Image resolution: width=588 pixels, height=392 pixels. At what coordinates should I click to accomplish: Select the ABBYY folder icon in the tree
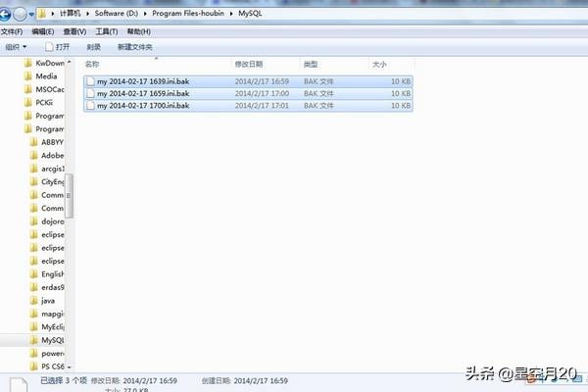[x=33, y=142]
